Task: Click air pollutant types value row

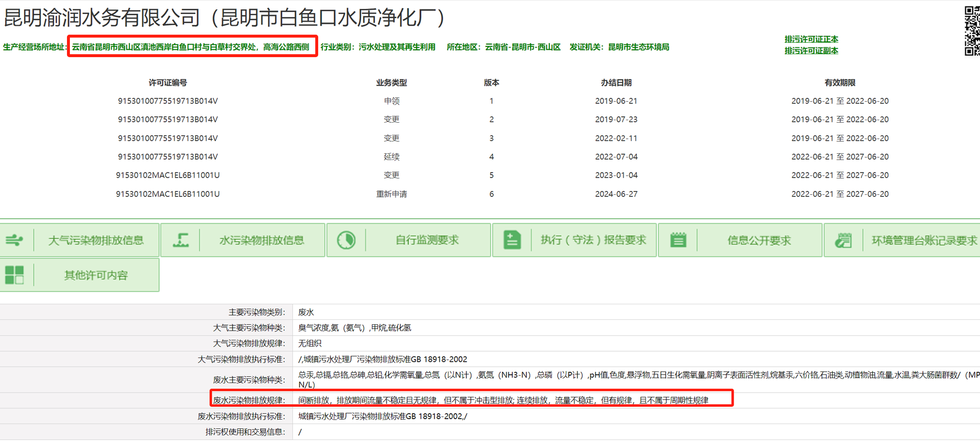Action: point(354,328)
